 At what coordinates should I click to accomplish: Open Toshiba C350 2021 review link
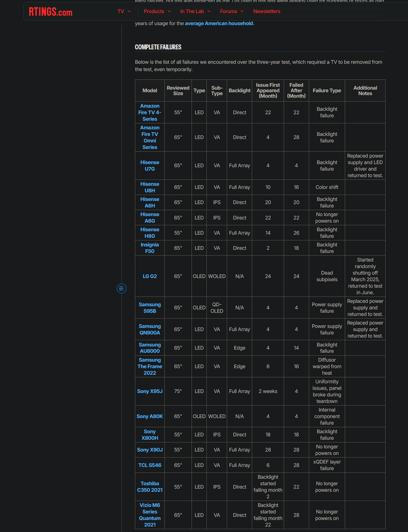coord(150,487)
